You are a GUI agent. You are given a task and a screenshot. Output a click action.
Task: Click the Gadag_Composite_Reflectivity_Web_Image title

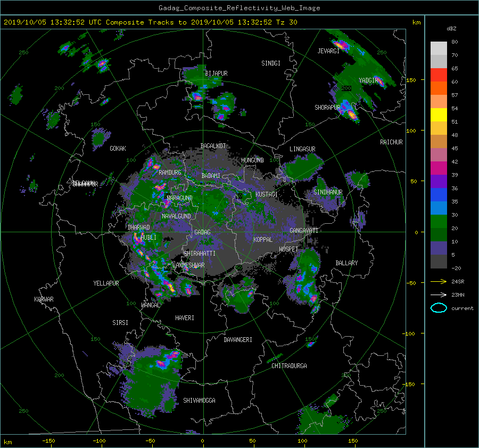coord(239,8)
